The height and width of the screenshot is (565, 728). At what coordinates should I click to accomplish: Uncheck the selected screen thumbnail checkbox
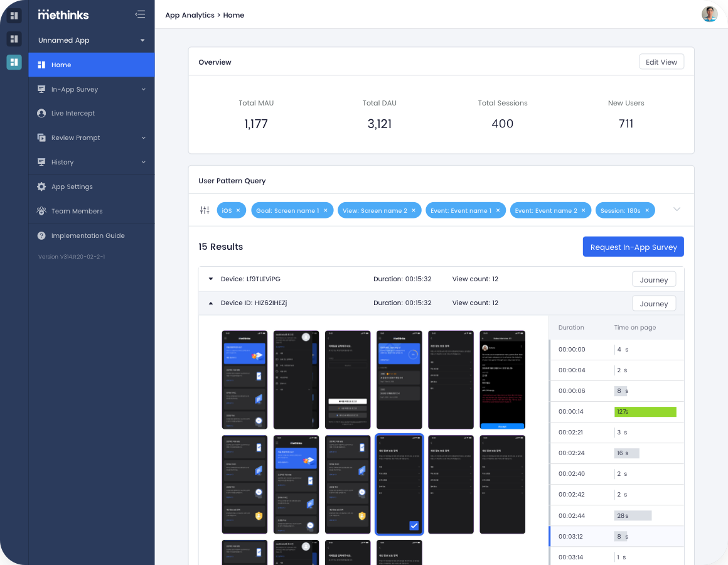[414, 526]
